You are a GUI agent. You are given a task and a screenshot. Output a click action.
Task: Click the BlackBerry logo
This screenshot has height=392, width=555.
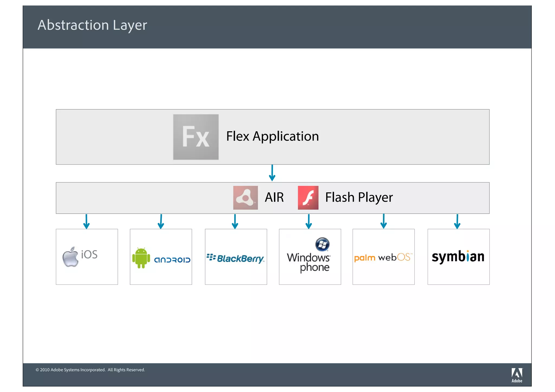click(x=235, y=258)
